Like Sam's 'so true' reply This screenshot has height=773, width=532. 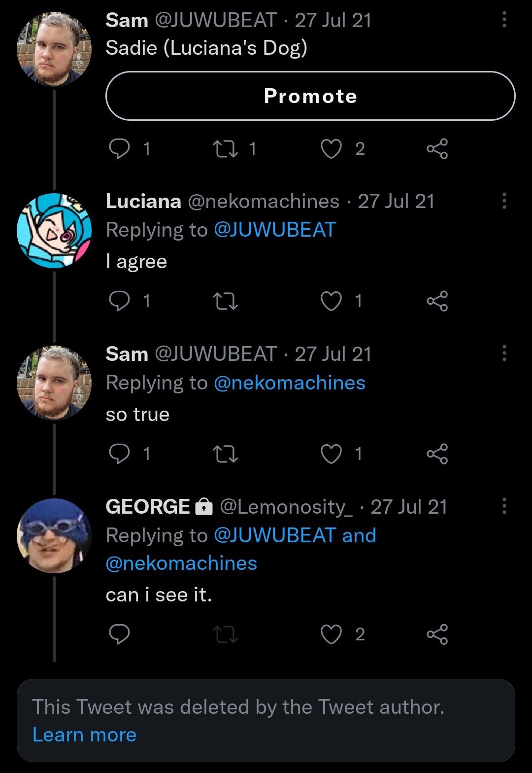(x=331, y=454)
